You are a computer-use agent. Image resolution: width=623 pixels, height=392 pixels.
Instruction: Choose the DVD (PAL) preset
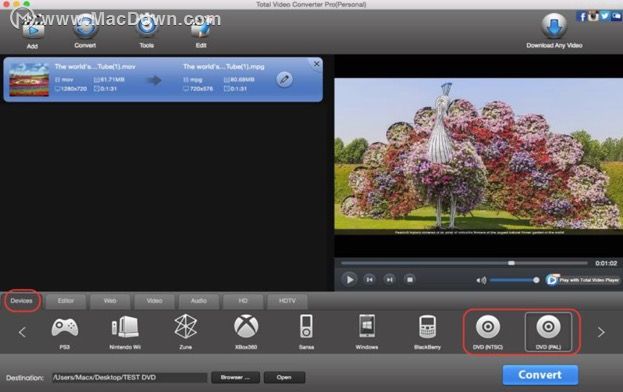click(x=548, y=332)
